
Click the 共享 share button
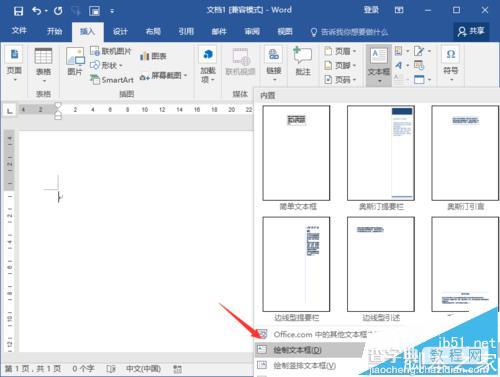click(471, 31)
